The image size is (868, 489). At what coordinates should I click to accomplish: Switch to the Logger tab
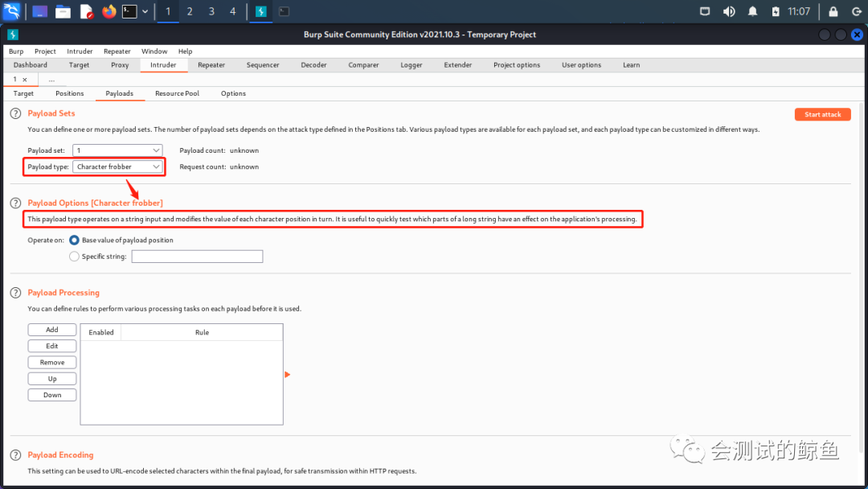tap(411, 65)
